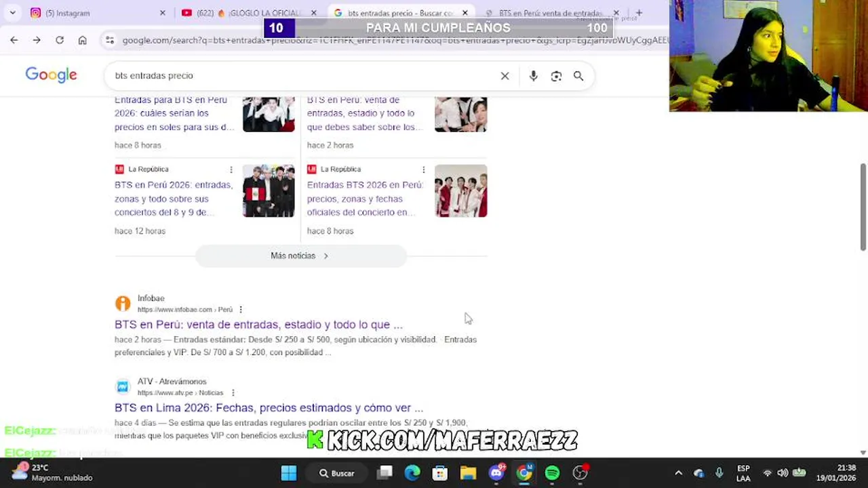
Task: Click 'hace 12 horas' timestamp text
Action: click(x=140, y=231)
